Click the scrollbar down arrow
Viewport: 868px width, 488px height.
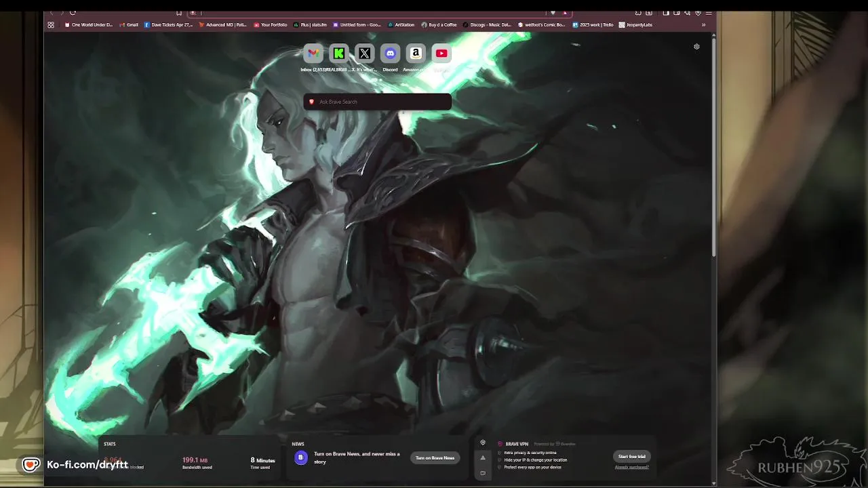713,483
